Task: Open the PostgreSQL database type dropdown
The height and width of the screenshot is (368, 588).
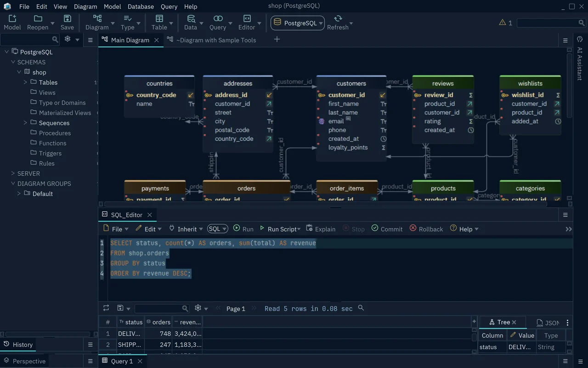Action: 298,23
